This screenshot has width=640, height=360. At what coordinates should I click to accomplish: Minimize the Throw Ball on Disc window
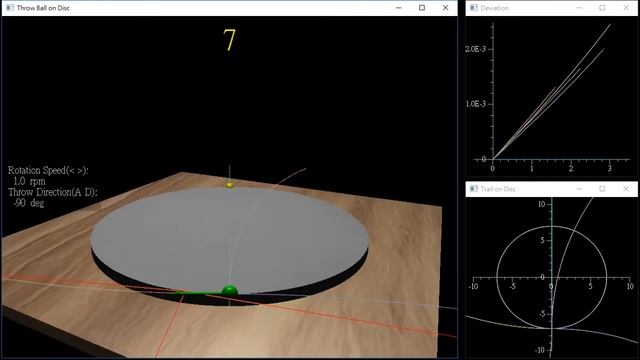[399, 8]
